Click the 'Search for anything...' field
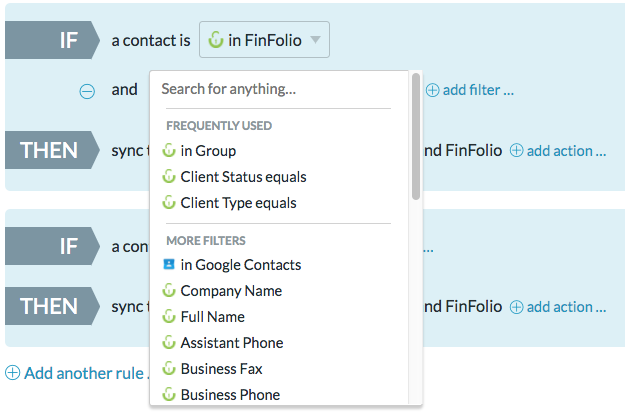 click(x=280, y=89)
